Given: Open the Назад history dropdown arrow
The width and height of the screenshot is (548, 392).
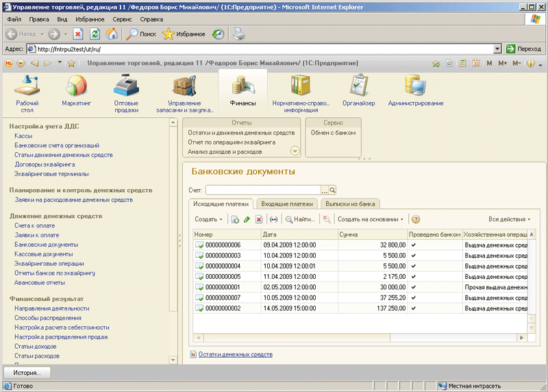Looking at the screenshot, I should 42,34.
